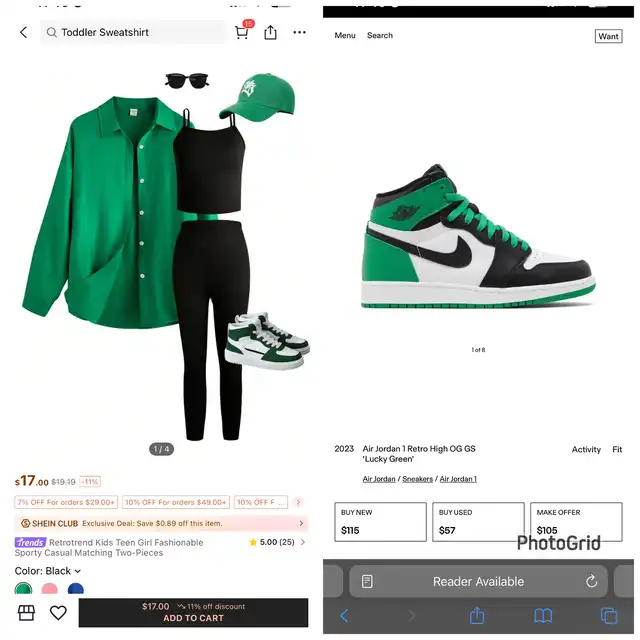Tap the back arrow beside search
Screen dimensions: 640x640
pos(24,32)
